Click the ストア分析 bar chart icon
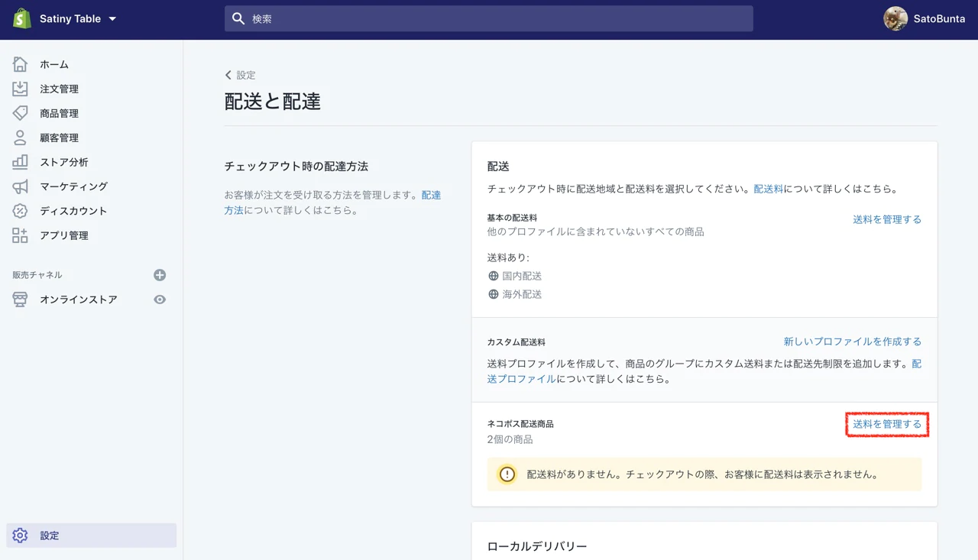978x560 pixels. [20, 162]
